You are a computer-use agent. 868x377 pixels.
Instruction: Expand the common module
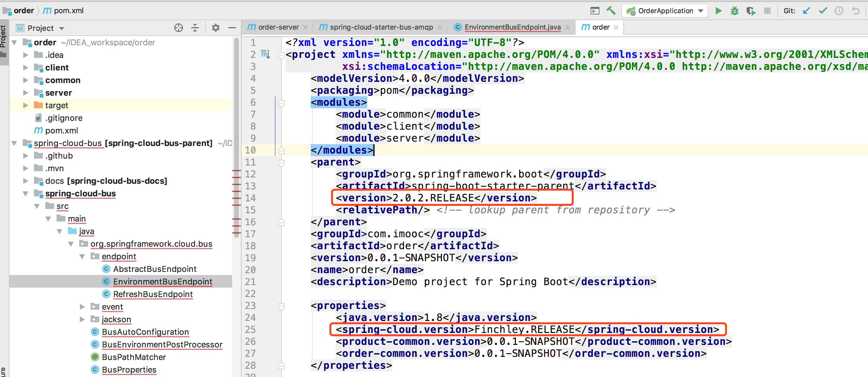(25, 80)
